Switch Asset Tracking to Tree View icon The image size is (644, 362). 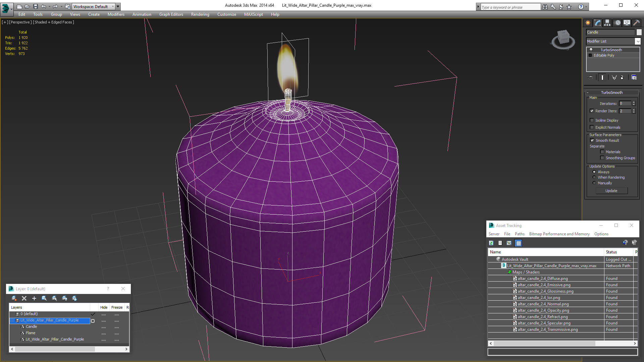pos(509,243)
